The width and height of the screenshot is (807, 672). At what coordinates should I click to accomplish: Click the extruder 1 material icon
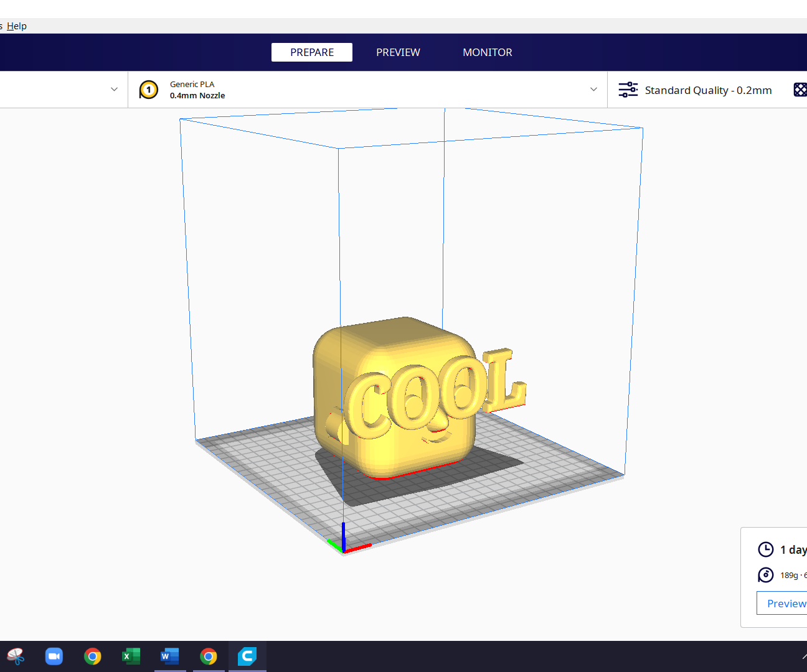point(149,90)
